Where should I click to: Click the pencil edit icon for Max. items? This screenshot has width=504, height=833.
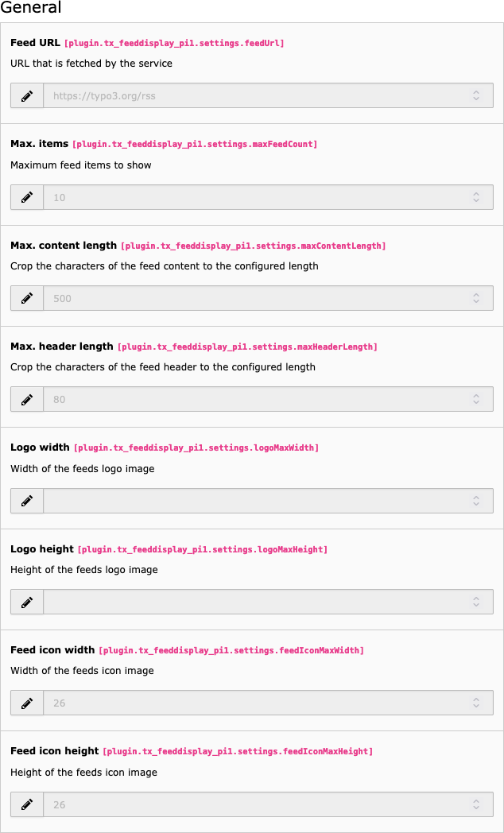(x=27, y=197)
